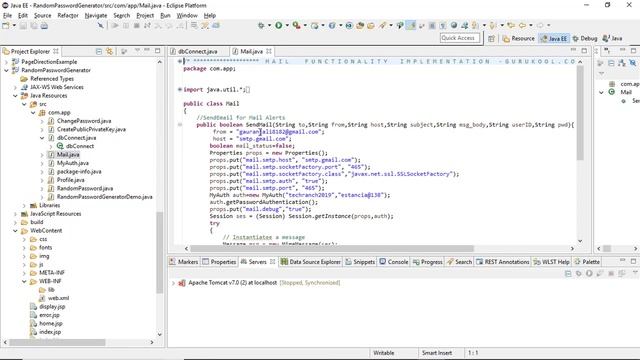Select RandomPasswordGeneratorDemo.java file
Viewport: 640px width, 360px height.
coord(104,197)
